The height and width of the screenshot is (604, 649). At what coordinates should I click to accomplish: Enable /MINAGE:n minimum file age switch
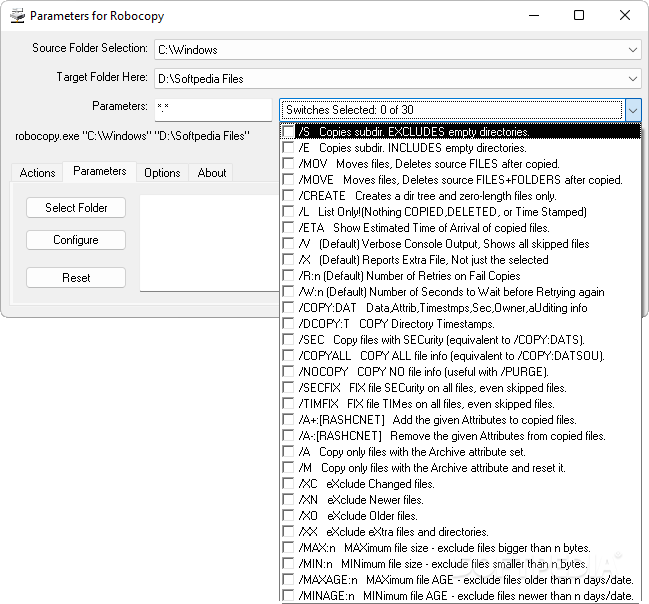click(x=288, y=596)
